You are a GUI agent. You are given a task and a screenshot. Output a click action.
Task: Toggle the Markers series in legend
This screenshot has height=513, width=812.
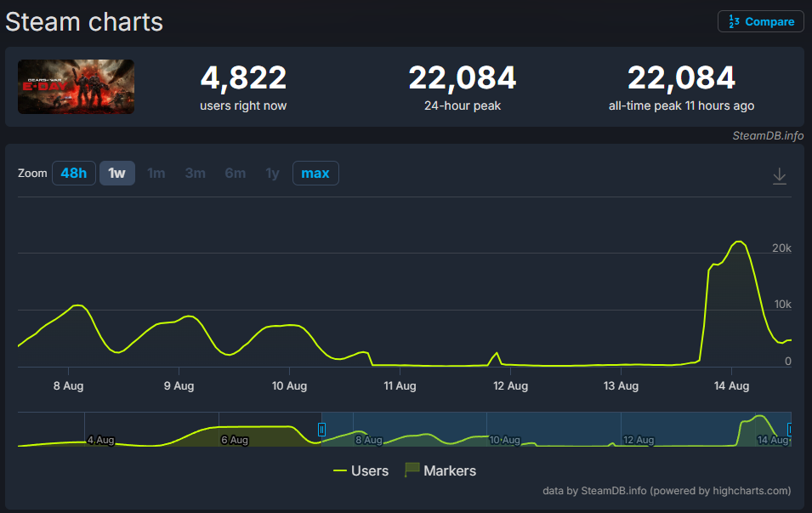click(440, 470)
